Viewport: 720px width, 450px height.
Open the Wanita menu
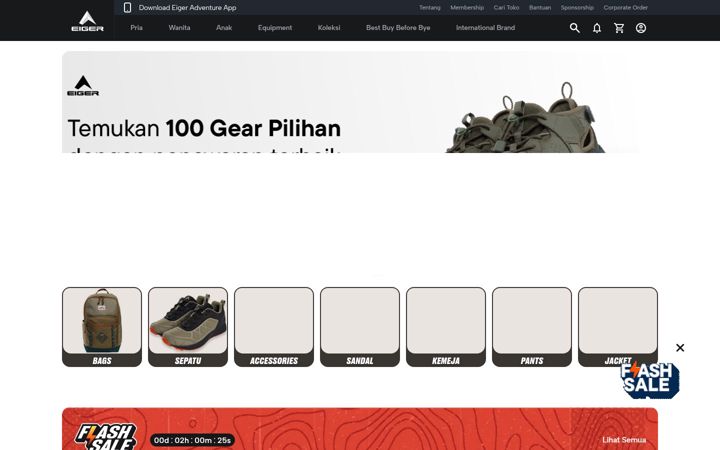point(179,28)
